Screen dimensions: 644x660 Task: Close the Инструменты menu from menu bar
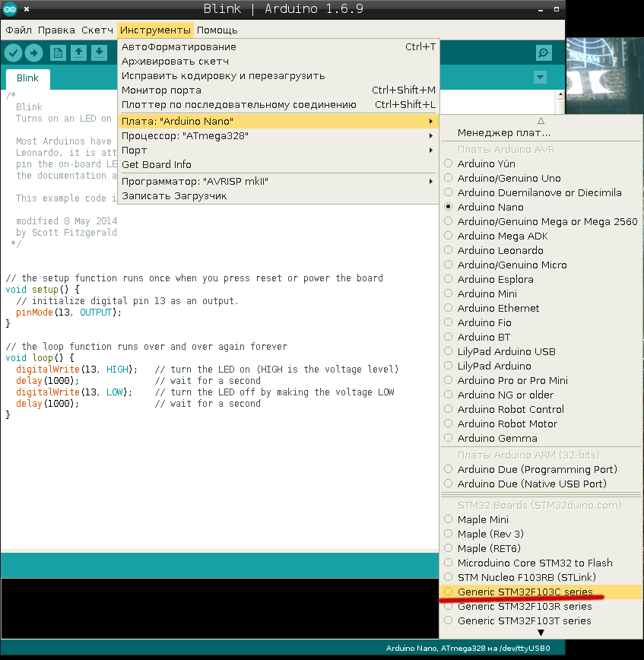(x=155, y=30)
